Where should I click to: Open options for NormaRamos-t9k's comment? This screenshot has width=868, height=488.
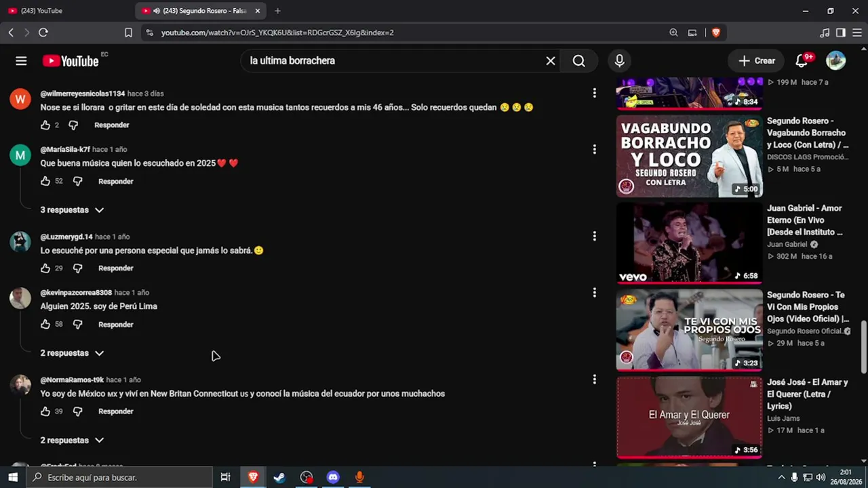point(594,380)
